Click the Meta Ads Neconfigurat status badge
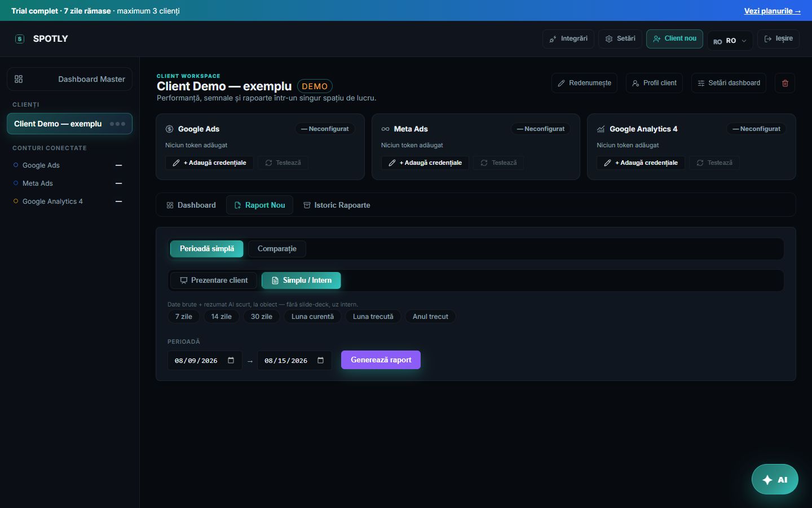The width and height of the screenshot is (812, 508). point(541,129)
